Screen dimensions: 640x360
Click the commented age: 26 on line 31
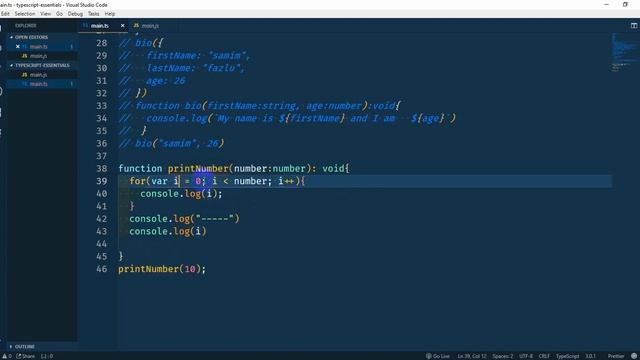tap(165, 81)
